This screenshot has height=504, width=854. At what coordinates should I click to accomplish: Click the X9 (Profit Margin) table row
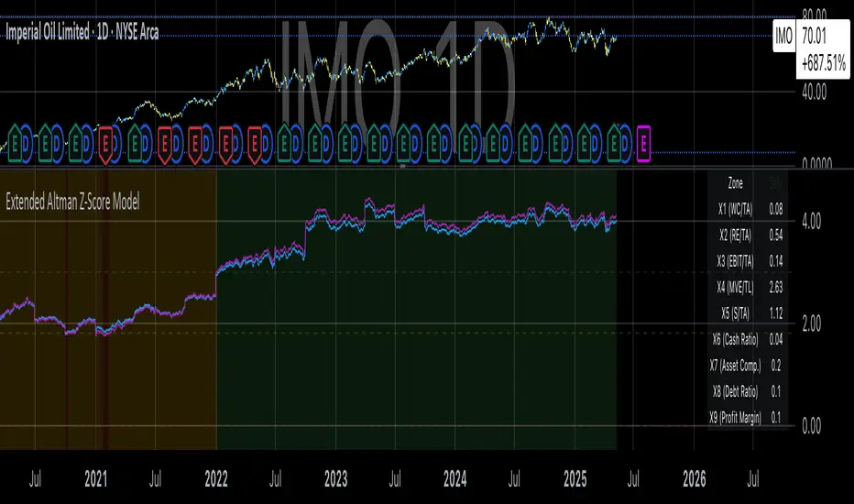(x=749, y=418)
